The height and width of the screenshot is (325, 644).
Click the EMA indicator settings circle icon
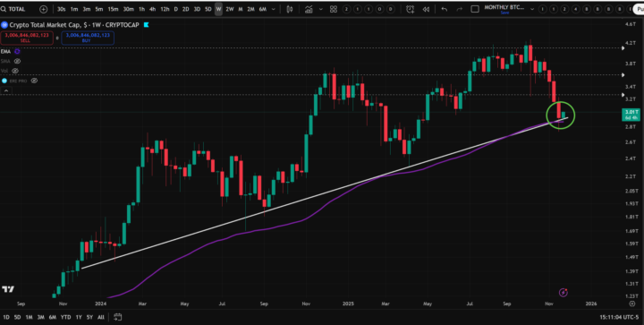click(17, 51)
